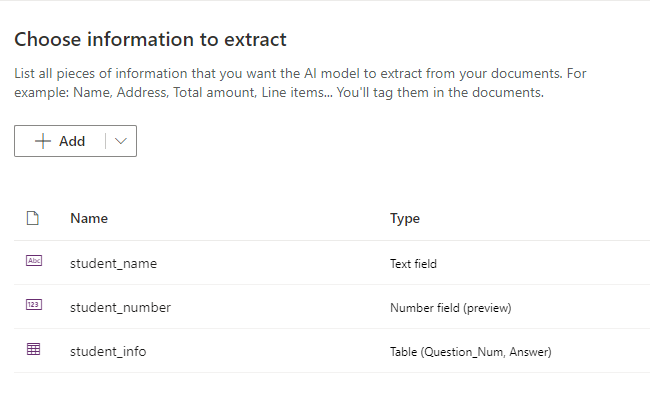This screenshot has width=650, height=409.
Task: Click the document icon in header row
Action: 33,218
